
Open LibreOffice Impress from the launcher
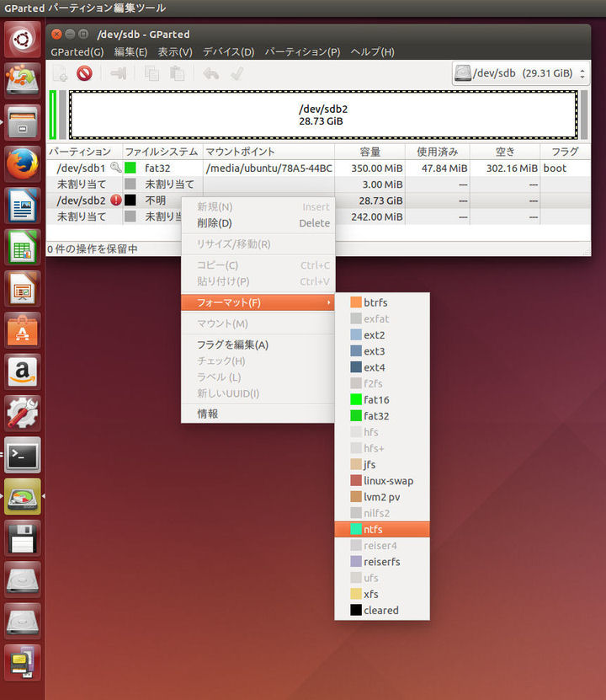click(22, 288)
